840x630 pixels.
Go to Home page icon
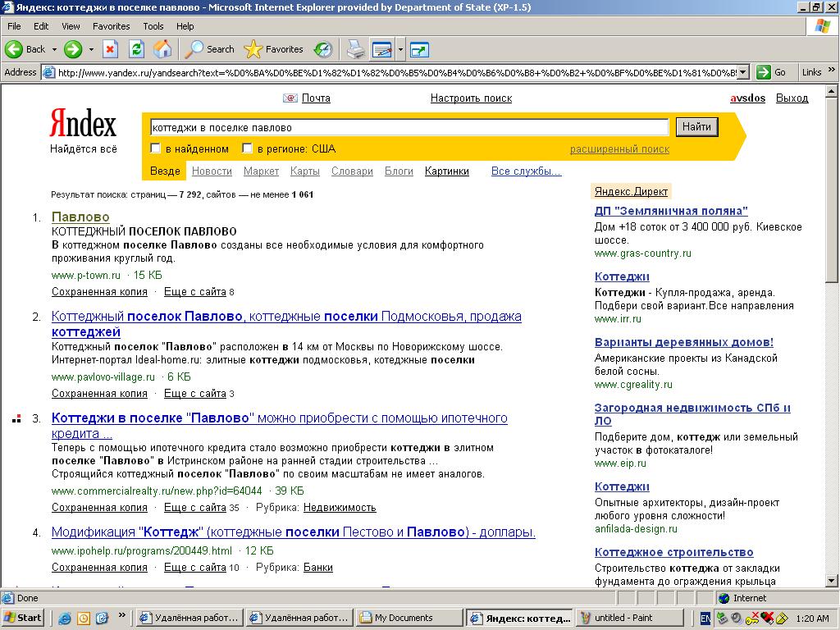click(x=162, y=49)
